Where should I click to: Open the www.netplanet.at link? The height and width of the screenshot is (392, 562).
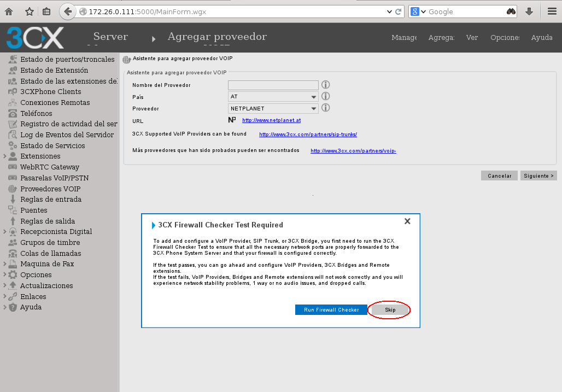click(x=271, y=120)
